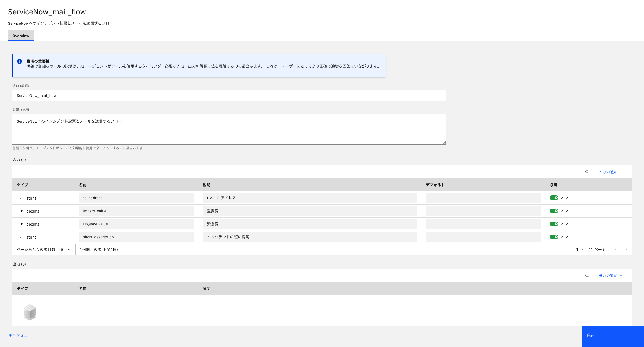Toggle required switch for to_address
The width and height of the screenshot is (644, 347).
click(x=554, y=198)
